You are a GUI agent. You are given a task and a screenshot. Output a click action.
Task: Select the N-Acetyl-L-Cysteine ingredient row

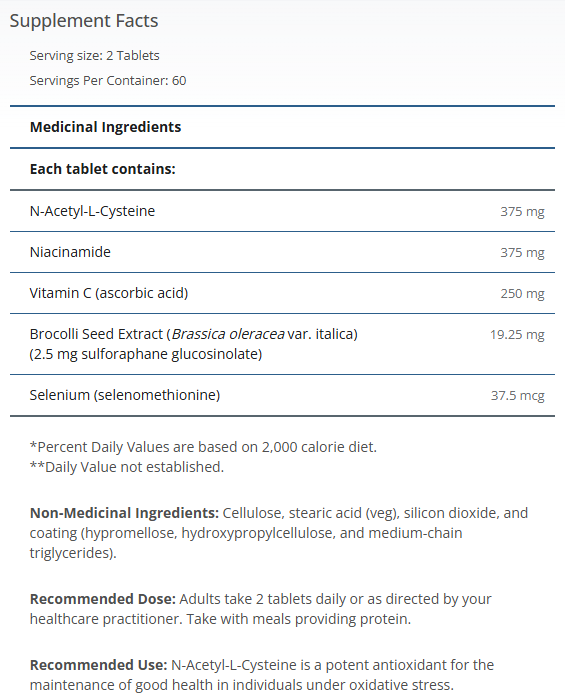pyautogui.click(x=282, y=211)
